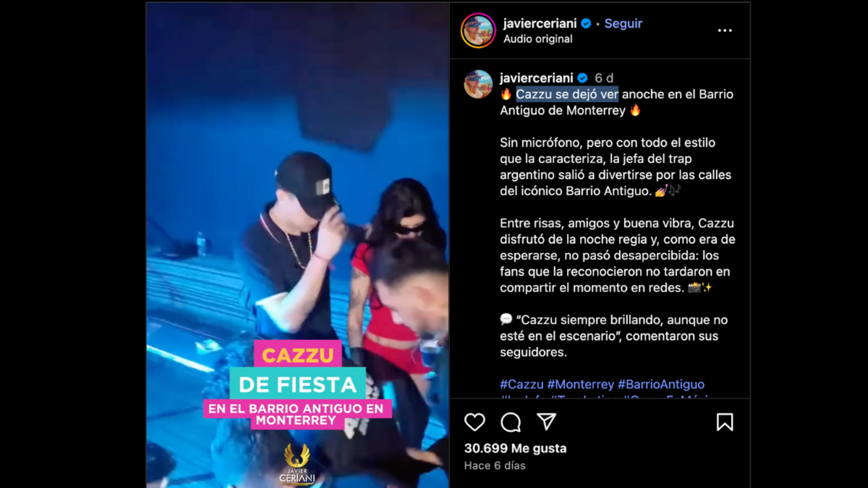Pause the reel by clicking the video
Viewport: 868px width, 488px height.
(297, 203)
